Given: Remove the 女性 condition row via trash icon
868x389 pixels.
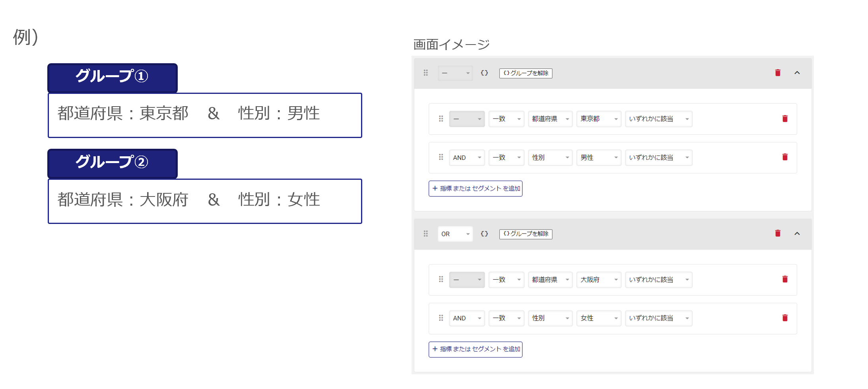Looking at the screenshot, I should coord(785,318).
